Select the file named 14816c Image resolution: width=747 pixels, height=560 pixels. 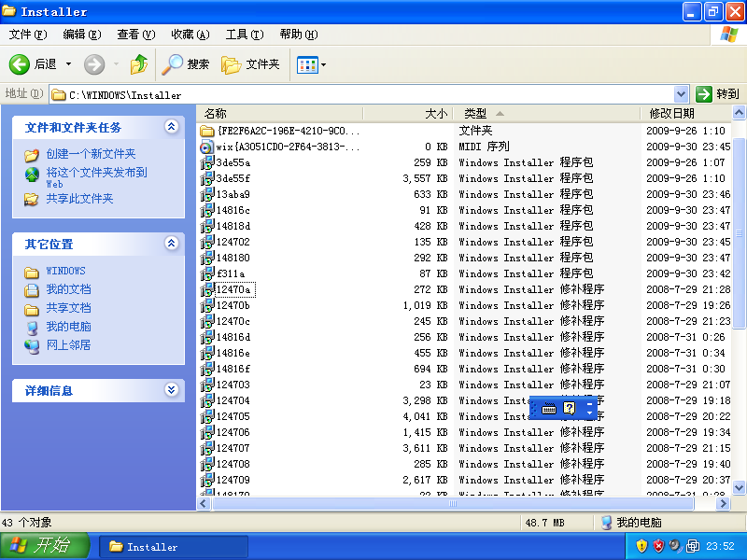pyautogui.click(x=233, y=210)
